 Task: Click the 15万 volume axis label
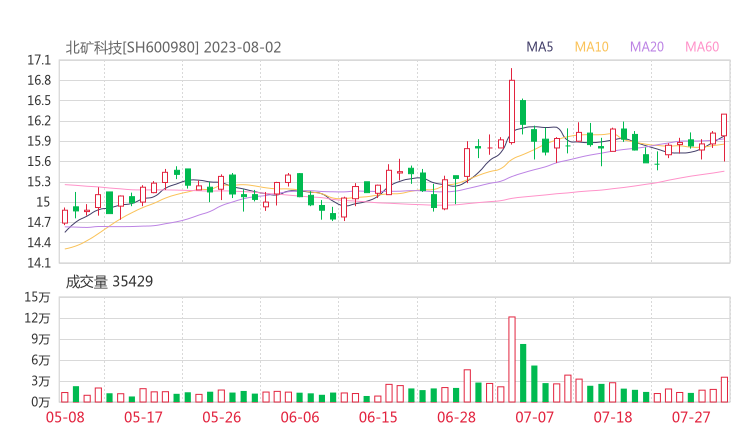click(x=37, y=297)
